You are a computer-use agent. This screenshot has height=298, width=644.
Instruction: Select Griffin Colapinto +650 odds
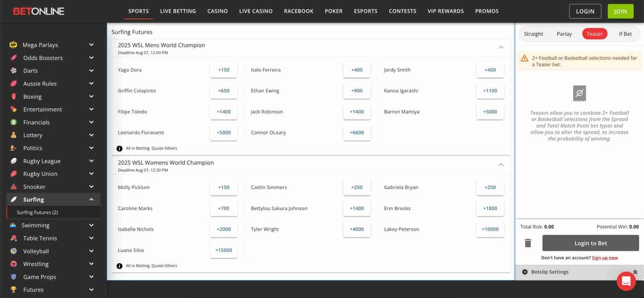[x=224, y=91]
